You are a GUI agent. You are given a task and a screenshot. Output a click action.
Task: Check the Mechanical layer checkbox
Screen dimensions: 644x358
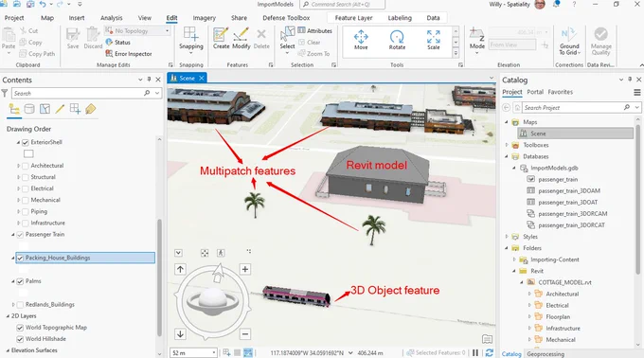[26, 201]
